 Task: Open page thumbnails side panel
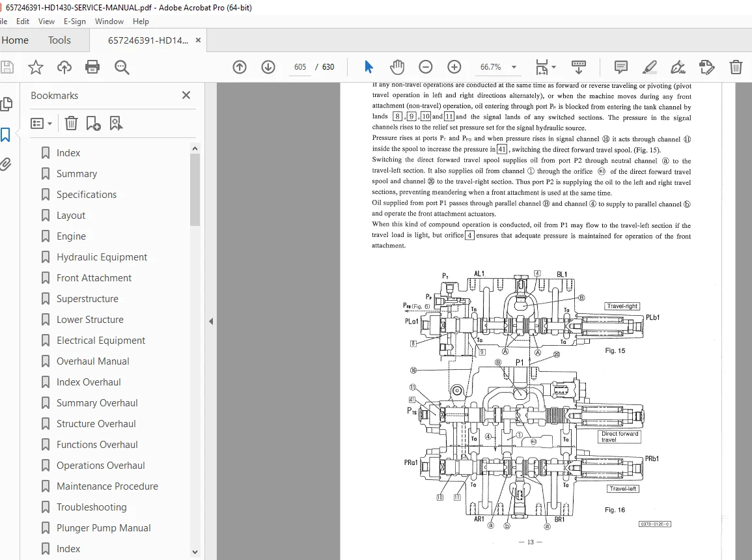click(7, 104)
